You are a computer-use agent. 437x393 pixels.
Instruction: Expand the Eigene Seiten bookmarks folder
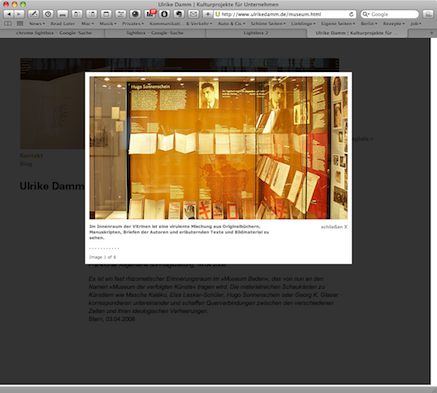coord(338,24)
